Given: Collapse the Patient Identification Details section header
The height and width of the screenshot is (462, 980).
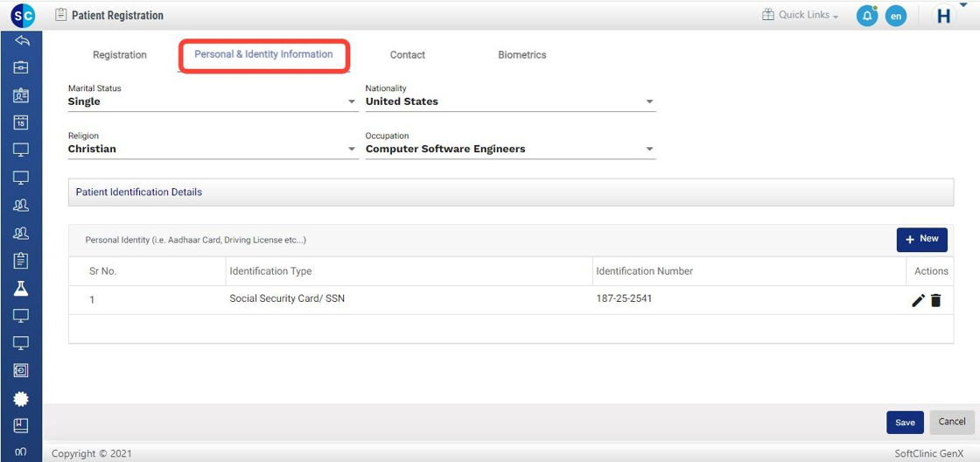Looking at the screenshot, I should [511, 192].
